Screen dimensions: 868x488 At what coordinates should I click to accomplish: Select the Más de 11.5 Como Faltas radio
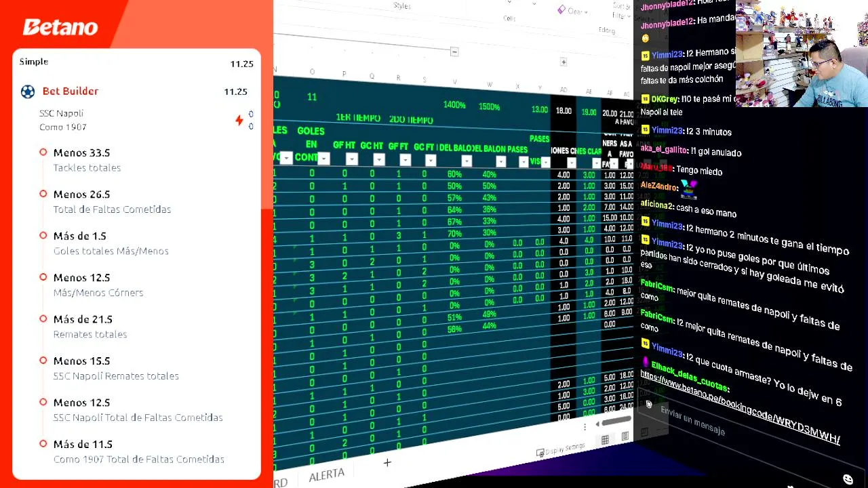click(43, 444)
